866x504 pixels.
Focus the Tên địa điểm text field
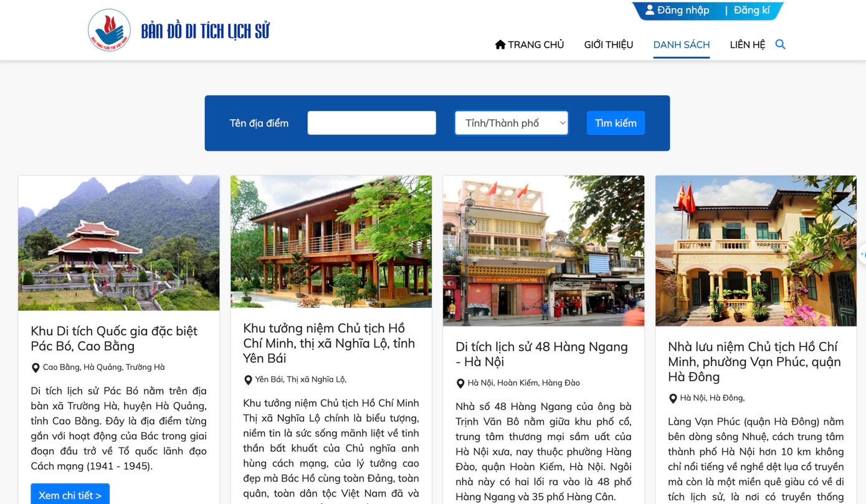[x=372, y=123]
